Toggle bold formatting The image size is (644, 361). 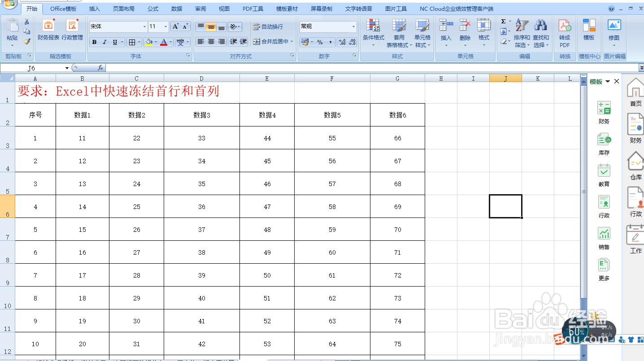94,42
